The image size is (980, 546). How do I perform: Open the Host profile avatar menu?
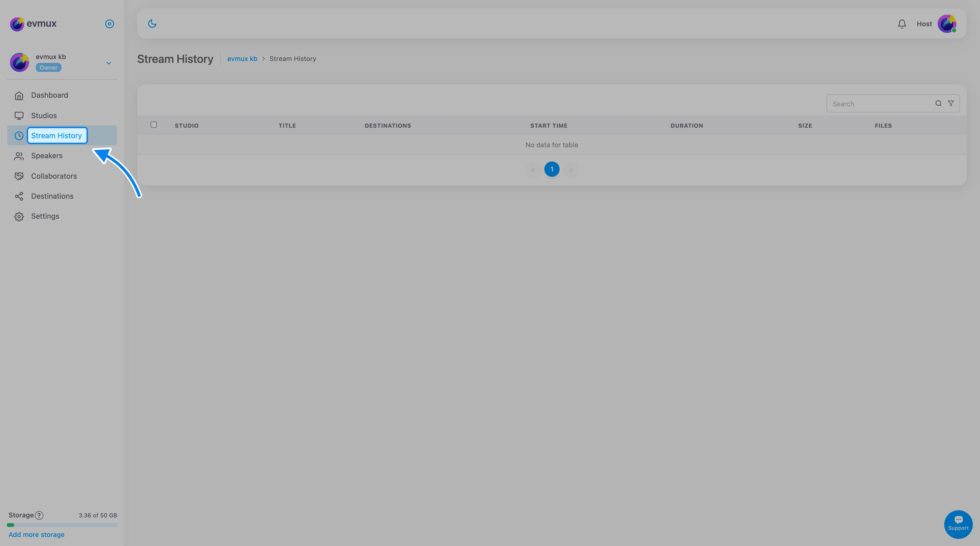tap(947, 24)
